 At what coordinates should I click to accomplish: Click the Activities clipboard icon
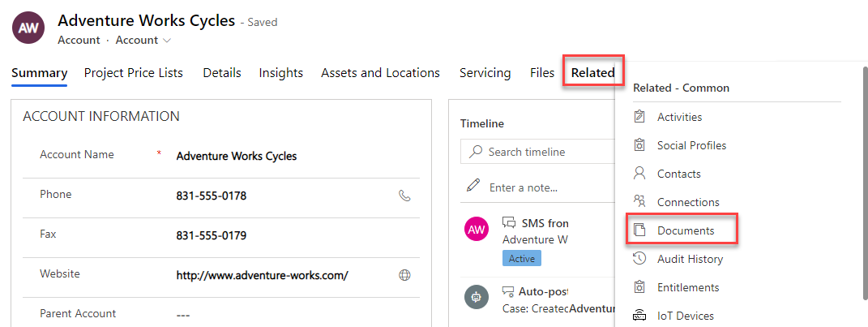tap(639, 117)
